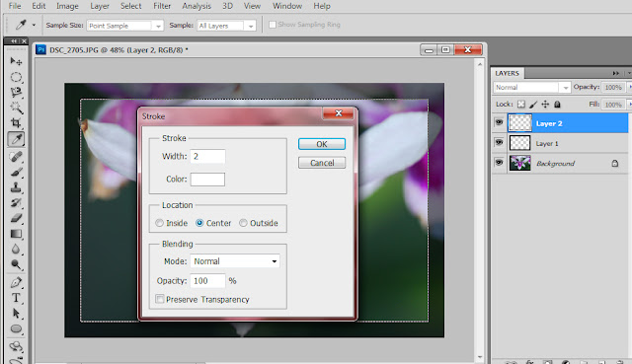Open the Sample All Layers dropdown
The width and height of the screenshot is (632, 364).
pyautogui.click(x=251, y=26)
